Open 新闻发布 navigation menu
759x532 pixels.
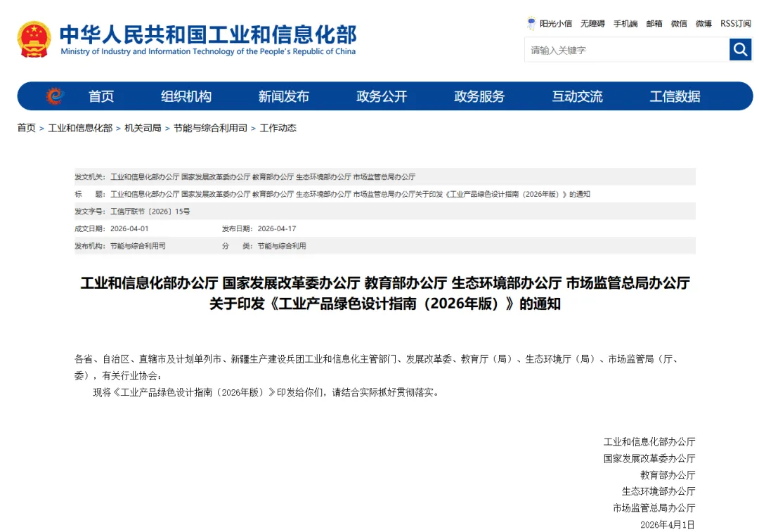click(284, 96)
